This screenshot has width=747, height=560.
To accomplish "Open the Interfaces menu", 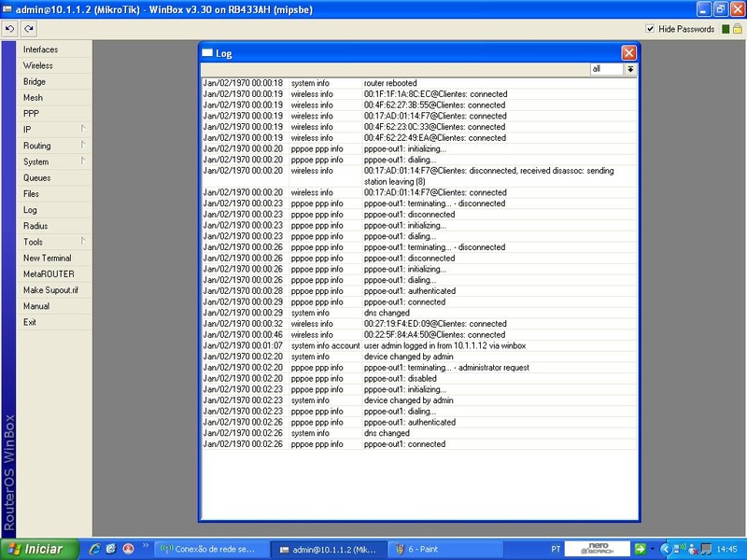I will pos(53,49).
